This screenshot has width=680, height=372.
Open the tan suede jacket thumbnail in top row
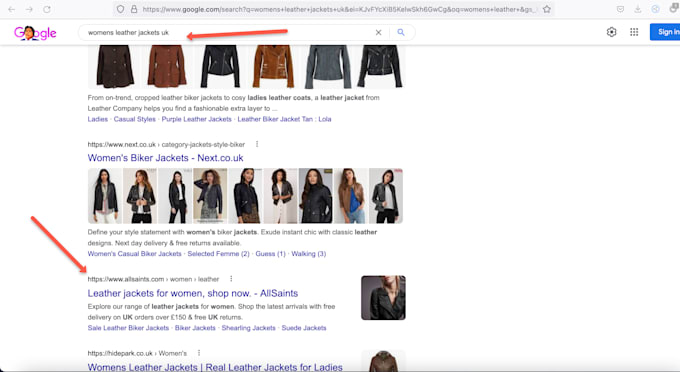[273, 67]
